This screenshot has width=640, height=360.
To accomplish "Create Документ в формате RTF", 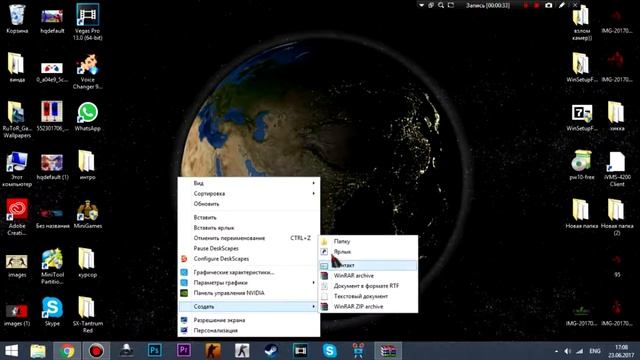I will 368,286.
